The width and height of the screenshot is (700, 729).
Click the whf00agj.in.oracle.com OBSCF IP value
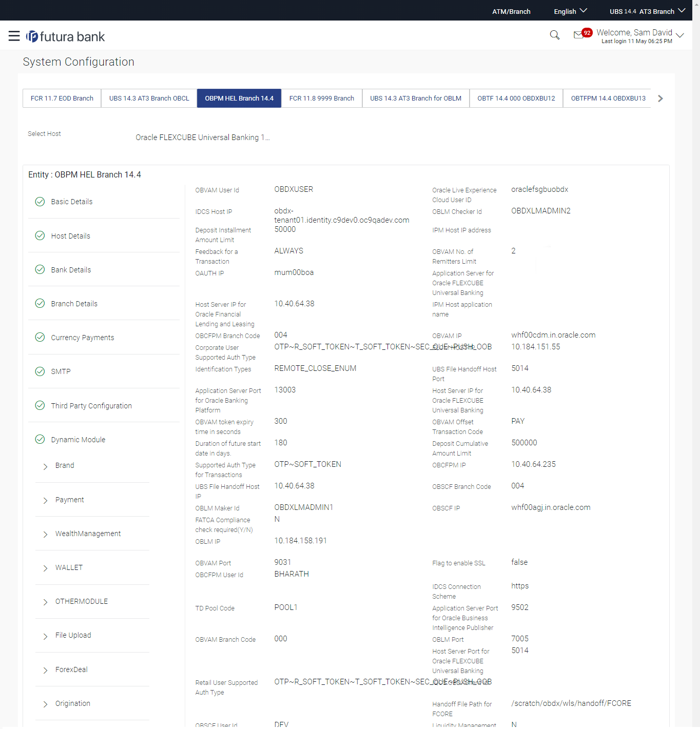tap(551, 507)
